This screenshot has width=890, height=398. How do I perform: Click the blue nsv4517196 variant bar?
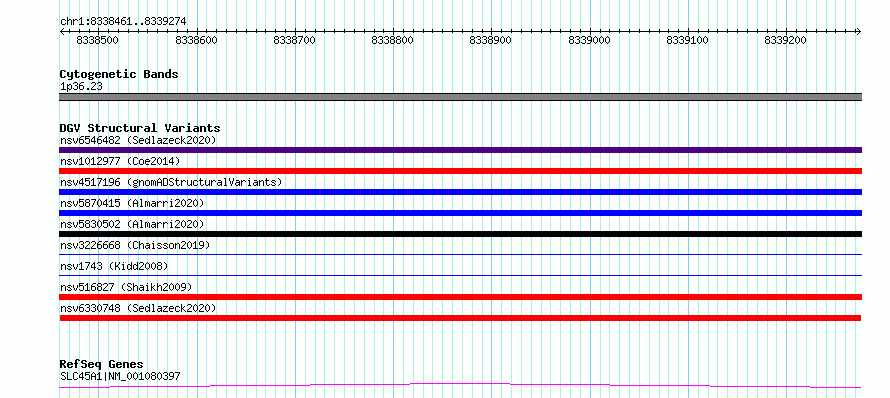(x=460, y=192)
